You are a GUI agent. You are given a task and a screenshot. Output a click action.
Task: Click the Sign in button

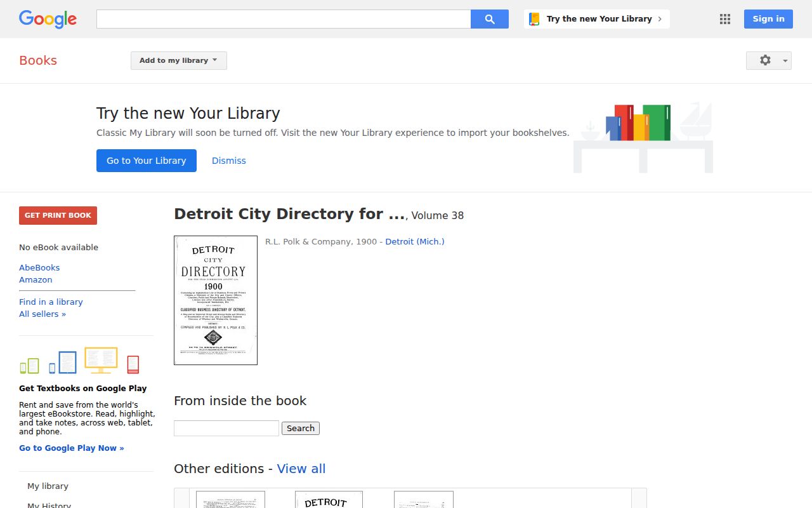pos(768,19)
